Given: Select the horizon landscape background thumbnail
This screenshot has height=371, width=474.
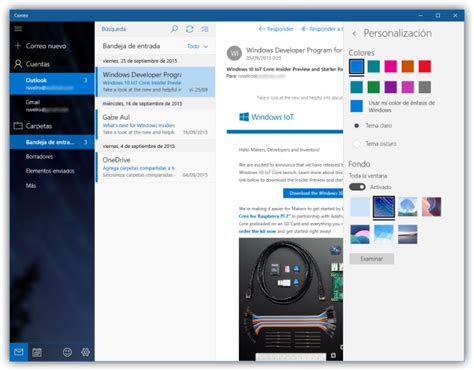Looking at the screenshot, I should pos(408,234).
